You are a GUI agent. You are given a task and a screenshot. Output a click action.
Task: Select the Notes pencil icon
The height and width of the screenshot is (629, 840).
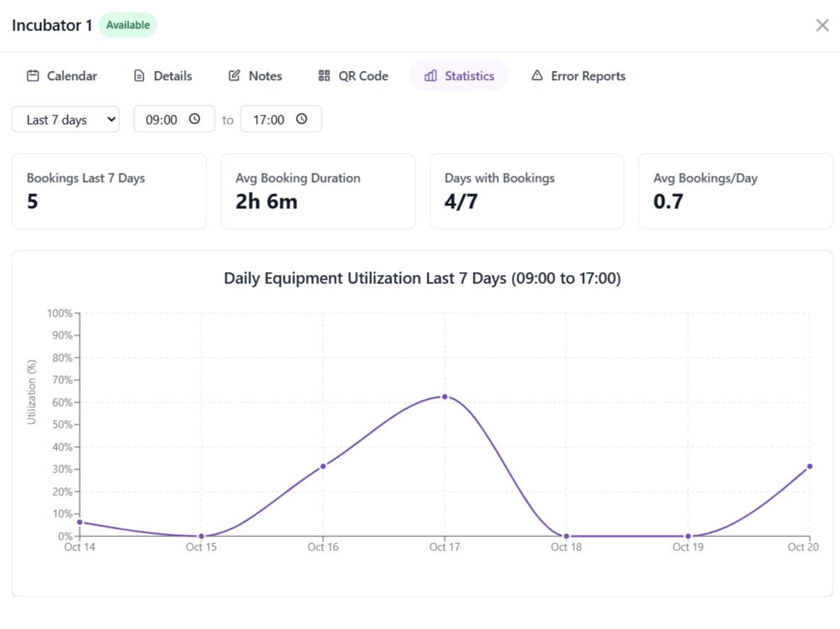tap(233, 75)
